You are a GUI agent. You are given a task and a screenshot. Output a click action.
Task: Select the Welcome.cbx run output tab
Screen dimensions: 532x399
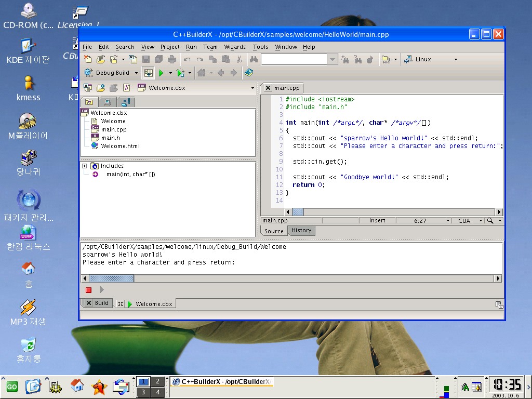(153, 304)
